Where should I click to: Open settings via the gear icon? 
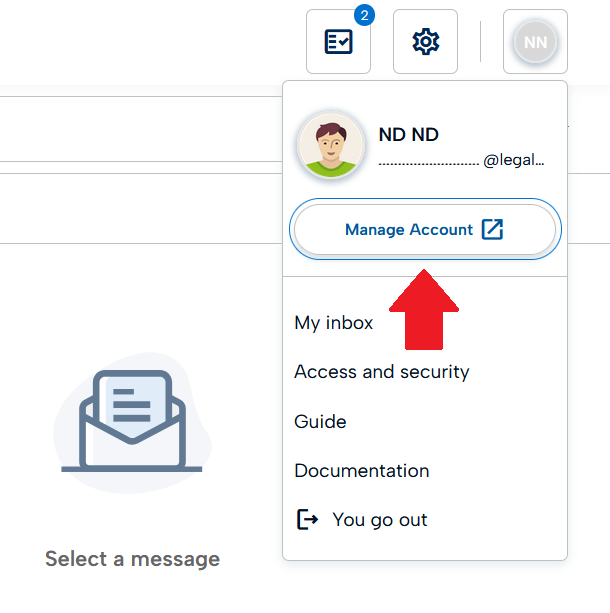click(x=425, y=42)
